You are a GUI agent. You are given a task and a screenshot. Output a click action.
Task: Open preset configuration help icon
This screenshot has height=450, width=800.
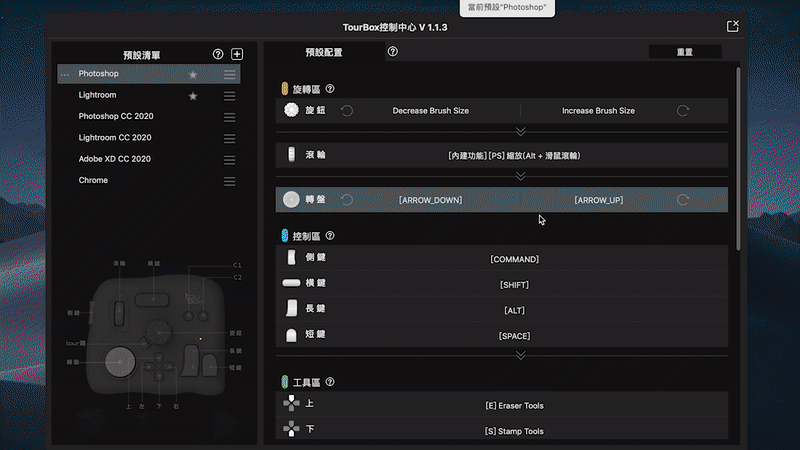(392, 52)
